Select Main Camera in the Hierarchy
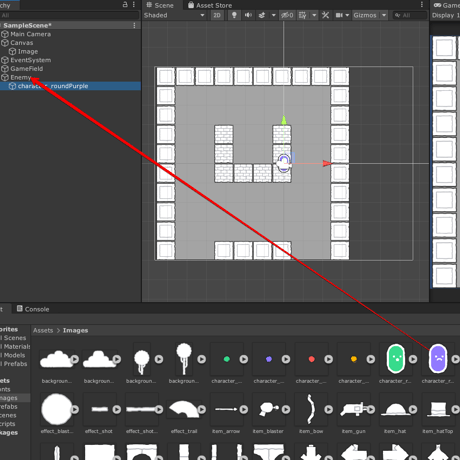Screen dimensions: 460x460 [x=30, y=34]
